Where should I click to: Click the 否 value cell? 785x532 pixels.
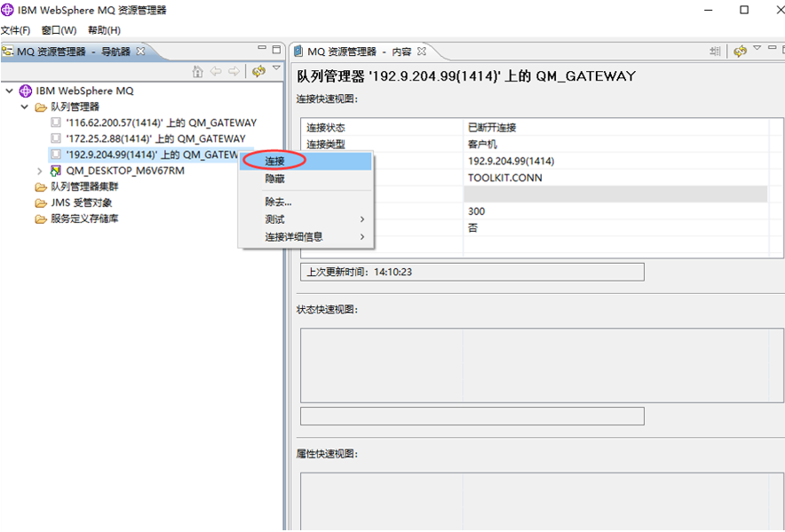tap(473, 228)
